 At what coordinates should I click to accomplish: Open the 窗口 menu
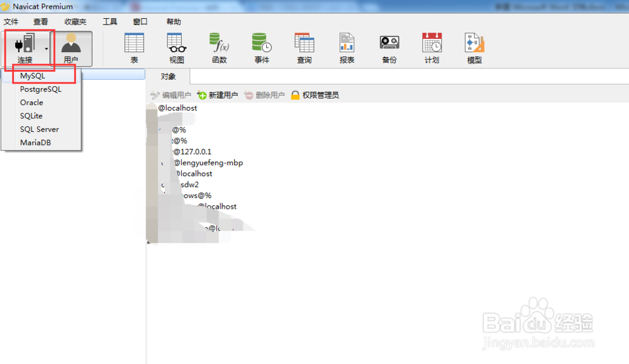(140, 21)
